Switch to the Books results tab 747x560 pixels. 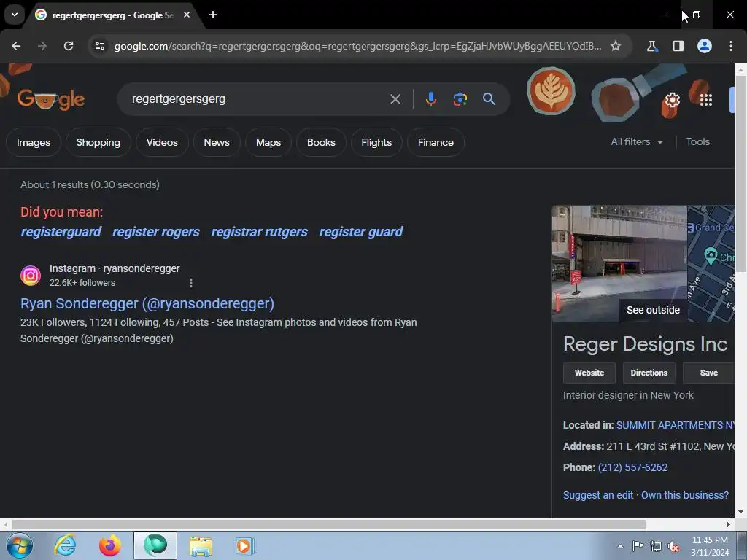click(x=321, y=142)
